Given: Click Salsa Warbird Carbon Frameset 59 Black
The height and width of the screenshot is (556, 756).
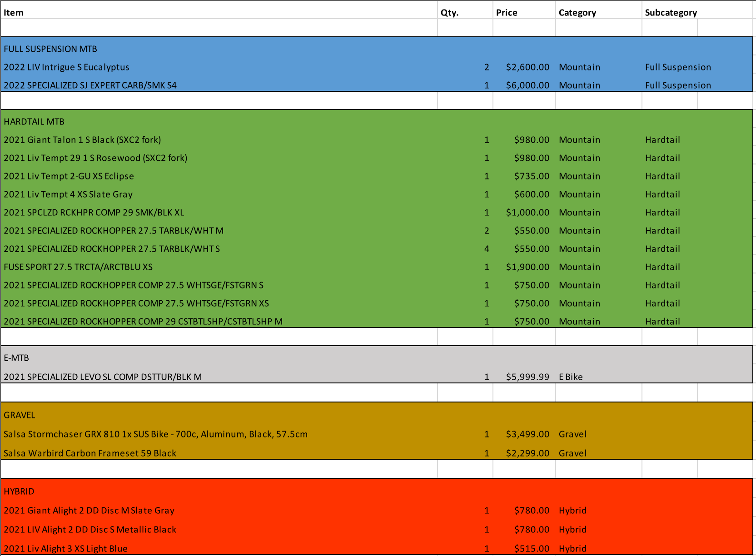Looking at the screenshot, I should click(90, 453).
